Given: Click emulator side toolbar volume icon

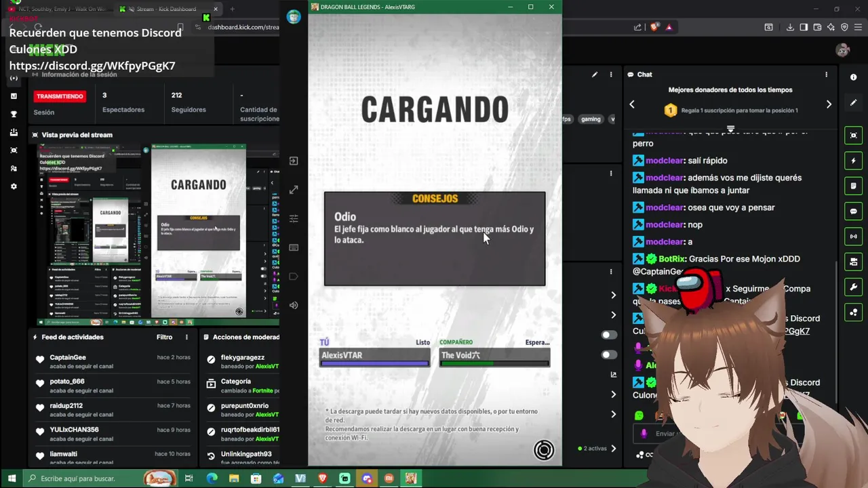Looking at the screenshot, I should click(x=294, y=305).
